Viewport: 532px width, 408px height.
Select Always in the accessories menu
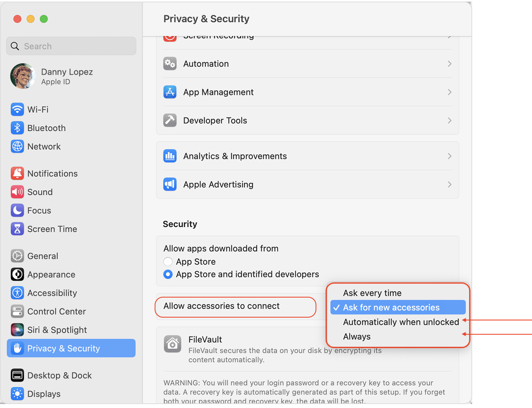(357, 337)
